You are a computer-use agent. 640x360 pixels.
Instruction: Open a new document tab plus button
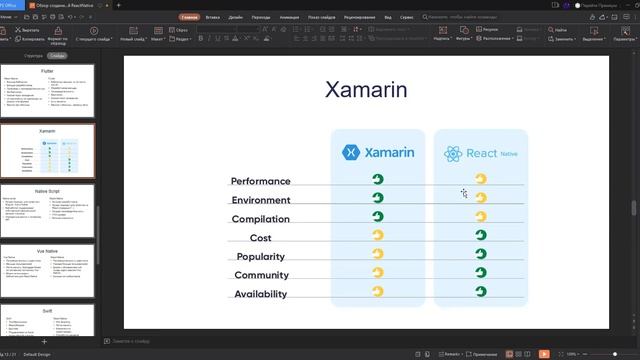click(x=119, y=5)
